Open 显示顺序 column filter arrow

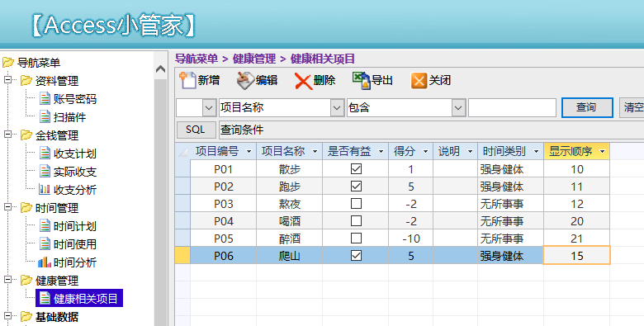click(x=603, y=152)
